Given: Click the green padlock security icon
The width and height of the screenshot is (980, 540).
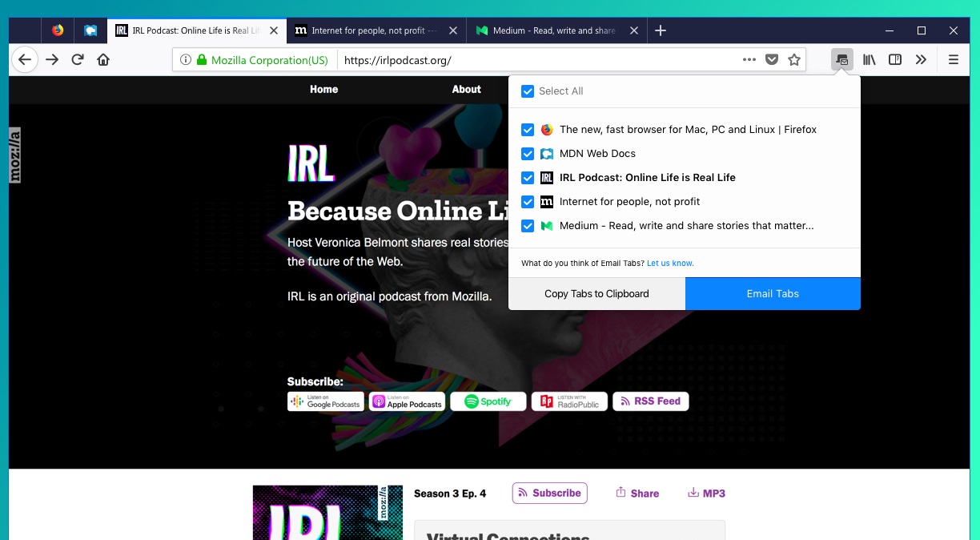Looking at the screenshot, I should pos(202,59).
